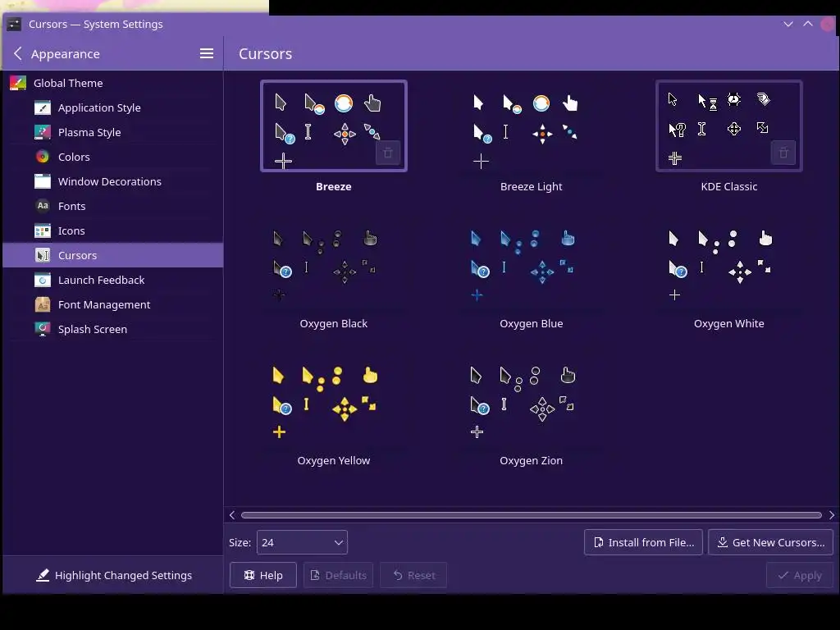Viewport: 840px width, 630px height.
Task: Select the Breeze cursor theme preview
Action: pyautogui.click(x=334, y=126)
